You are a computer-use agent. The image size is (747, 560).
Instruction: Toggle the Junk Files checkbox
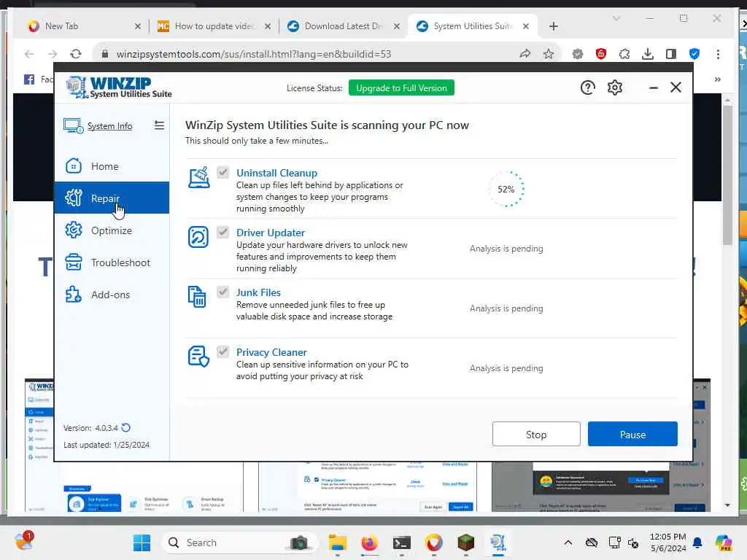tap(223, 292)
